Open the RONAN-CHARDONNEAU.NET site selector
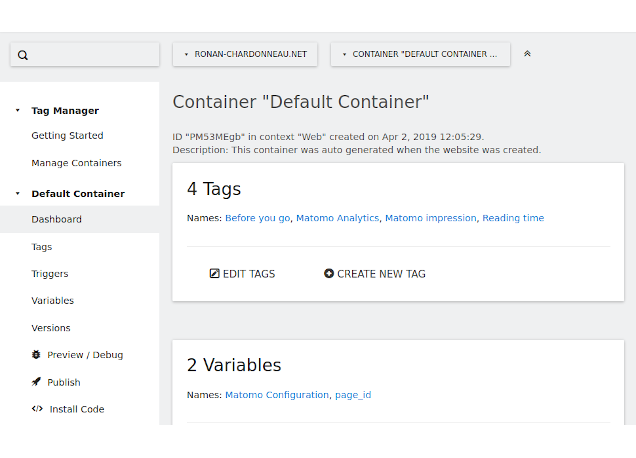This screenshot has height=458, width=636. [245, 54]
